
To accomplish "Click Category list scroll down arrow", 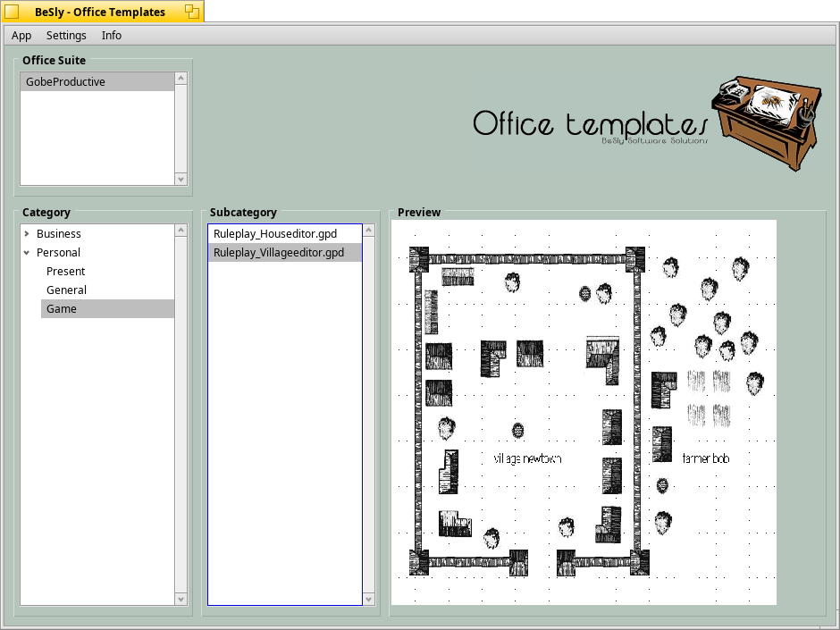I will (181, 599).
